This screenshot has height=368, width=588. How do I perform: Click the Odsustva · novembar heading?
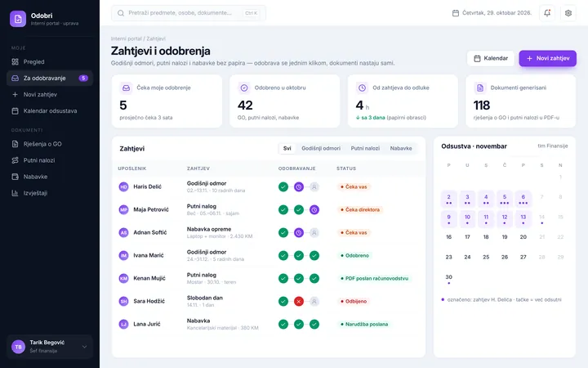474,146
